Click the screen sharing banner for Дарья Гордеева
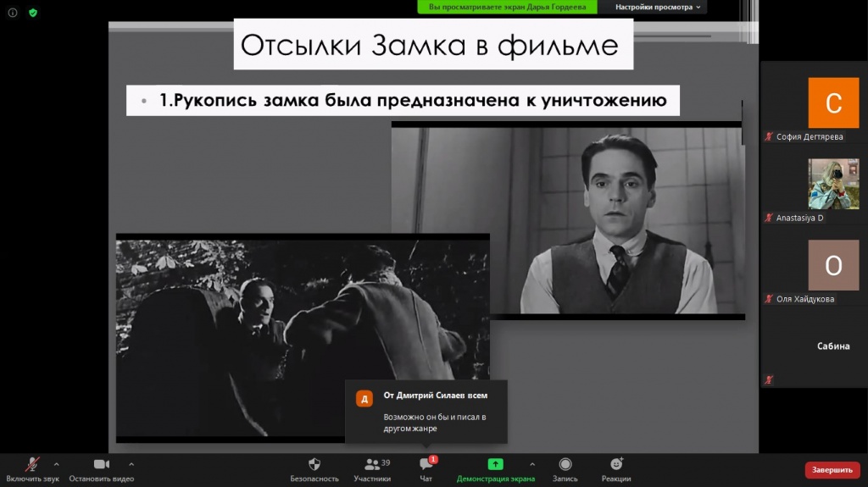The width and height of the screenshot is (868, 487). click(x=507, y=7)
